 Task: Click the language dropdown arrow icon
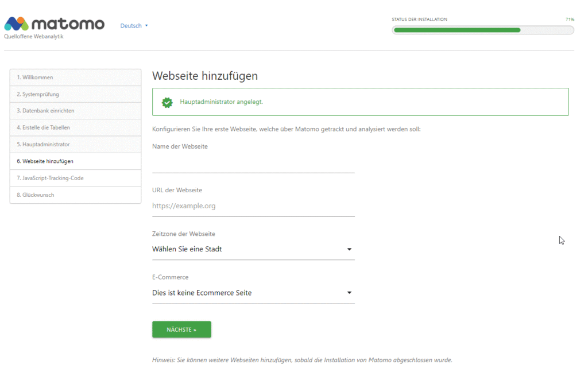point(146,26)
